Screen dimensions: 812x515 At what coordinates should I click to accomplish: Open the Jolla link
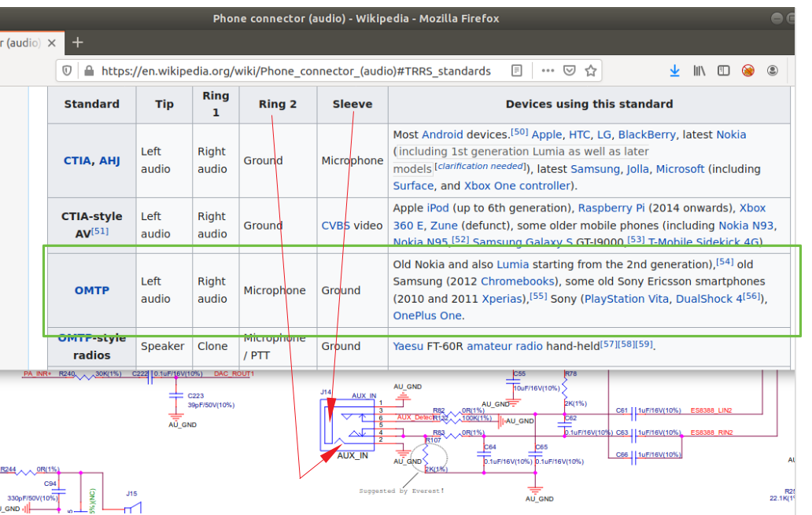[637, 169]
